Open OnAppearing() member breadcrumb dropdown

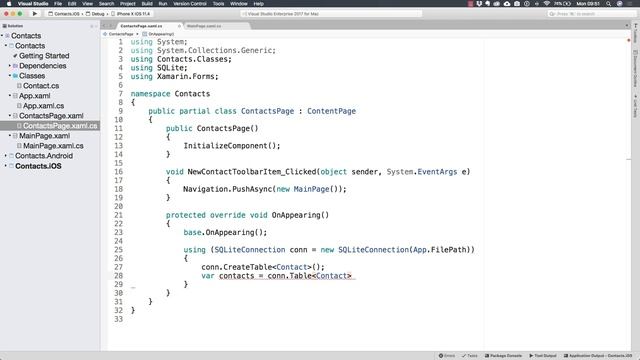(158, 34)
